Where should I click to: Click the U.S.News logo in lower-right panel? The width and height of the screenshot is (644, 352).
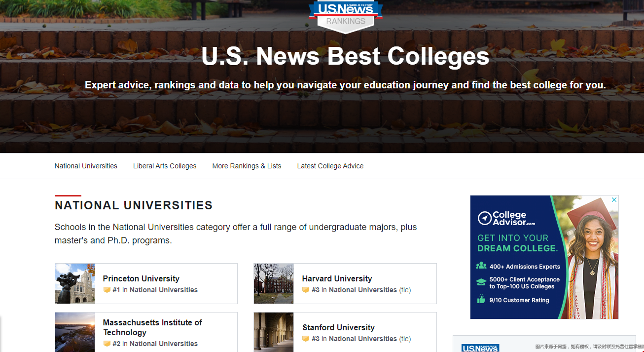480,348
